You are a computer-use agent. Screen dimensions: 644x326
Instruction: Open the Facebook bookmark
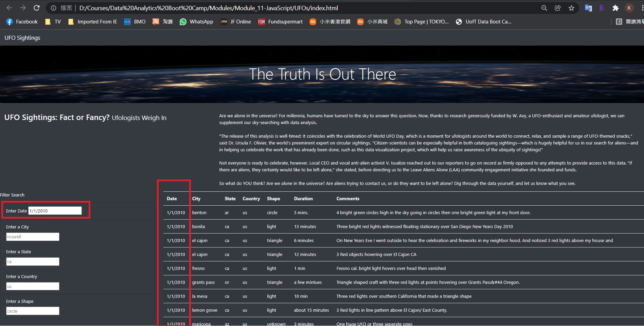pyautogui.click(x=22, y=22)
